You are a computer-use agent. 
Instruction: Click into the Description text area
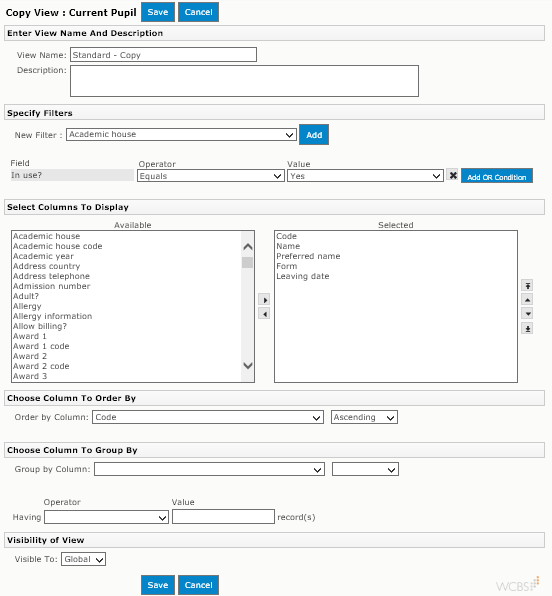pyautogui.click(x=244, y=81)
